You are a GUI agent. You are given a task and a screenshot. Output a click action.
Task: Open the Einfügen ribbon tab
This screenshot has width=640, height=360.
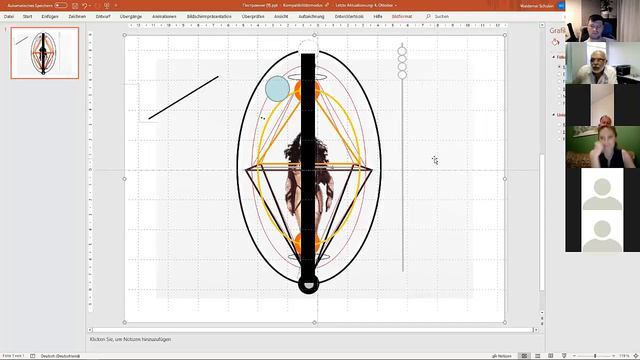[50, 17]
